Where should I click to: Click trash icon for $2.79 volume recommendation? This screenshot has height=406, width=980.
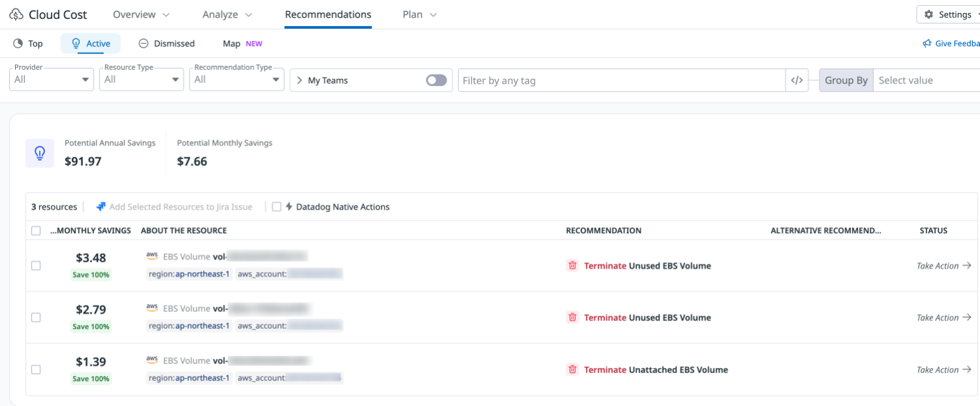point(572,317)
